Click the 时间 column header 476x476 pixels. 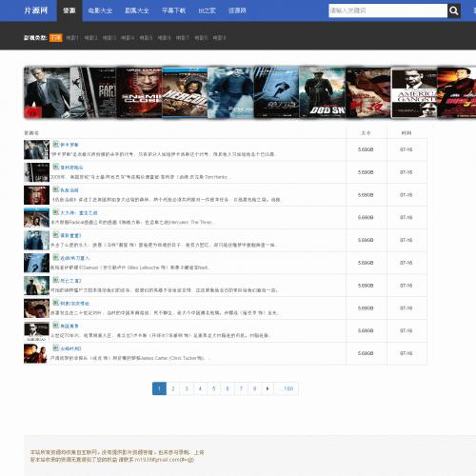pos(407,133)
